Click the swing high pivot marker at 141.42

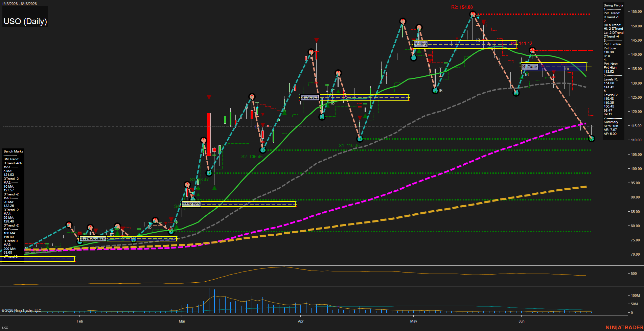pyautogui.click(x=532, y=51)
